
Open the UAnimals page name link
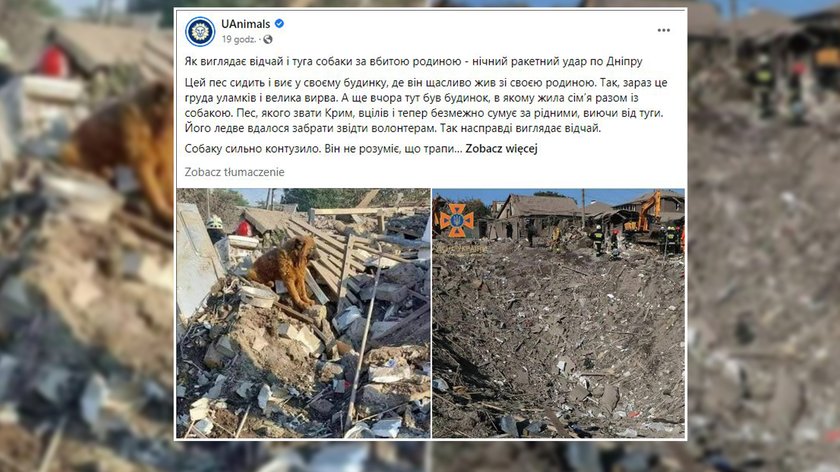click(245, 24)
